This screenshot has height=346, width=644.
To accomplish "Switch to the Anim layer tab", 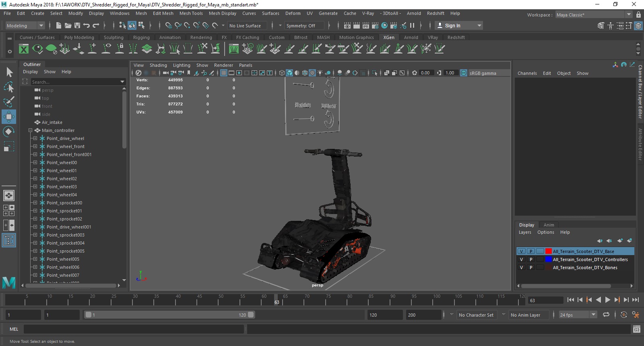I will click(x=549, y=225).
